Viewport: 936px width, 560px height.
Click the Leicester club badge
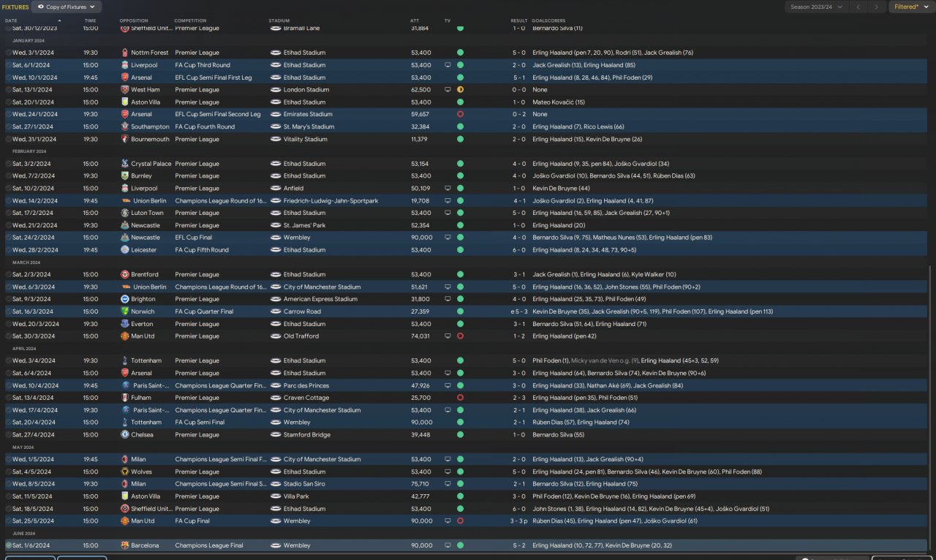[x=124, y=250]
